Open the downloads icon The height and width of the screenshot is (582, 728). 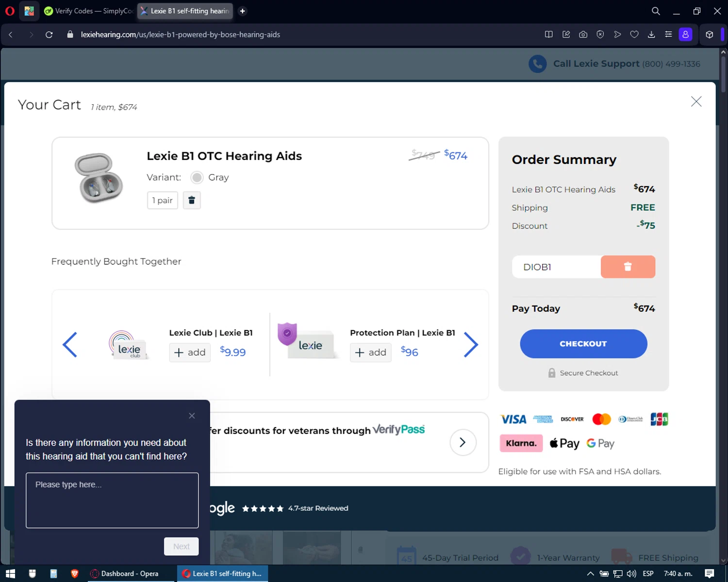651,34
